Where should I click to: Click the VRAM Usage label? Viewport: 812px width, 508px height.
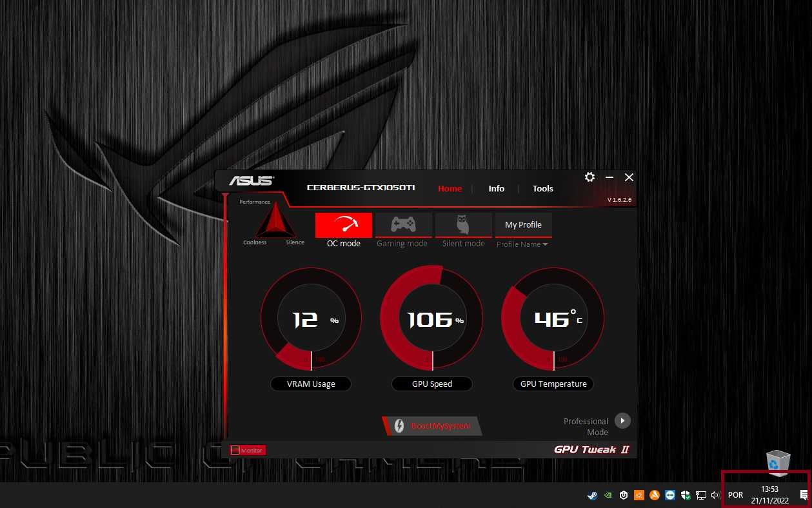click(311, 384)
